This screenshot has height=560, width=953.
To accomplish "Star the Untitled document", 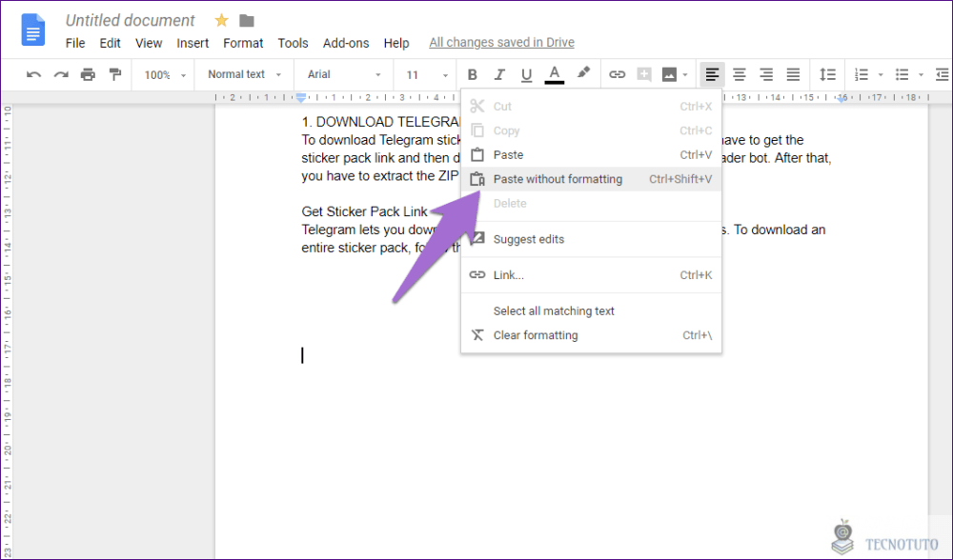I will 221,21.
